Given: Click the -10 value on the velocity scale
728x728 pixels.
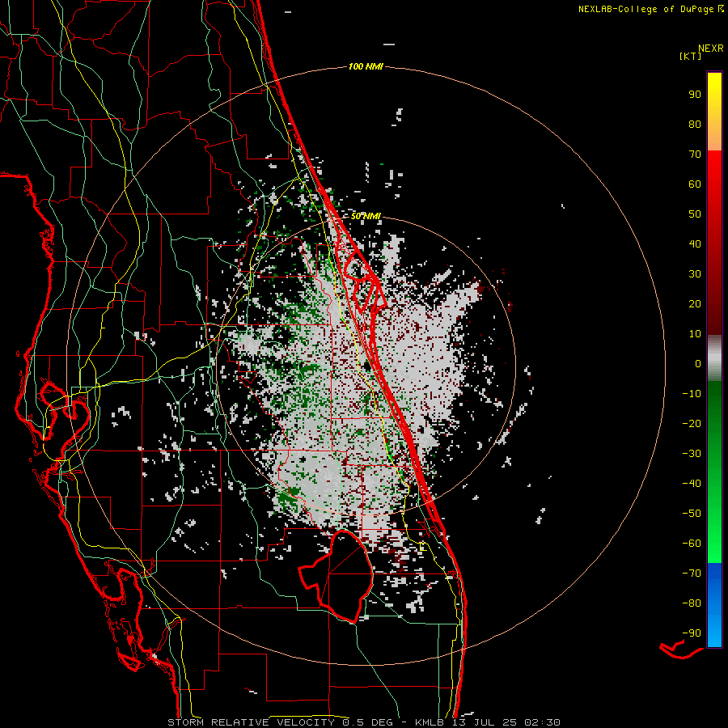Looking at the screenshot, I should (692, 394).
